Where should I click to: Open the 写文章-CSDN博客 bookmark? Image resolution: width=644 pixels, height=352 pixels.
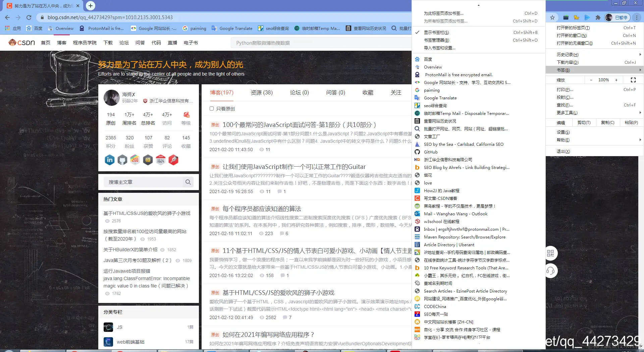(479, 198)
